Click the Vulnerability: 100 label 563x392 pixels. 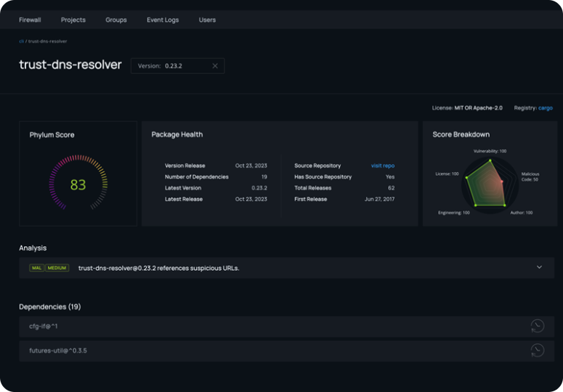[490, 151]
